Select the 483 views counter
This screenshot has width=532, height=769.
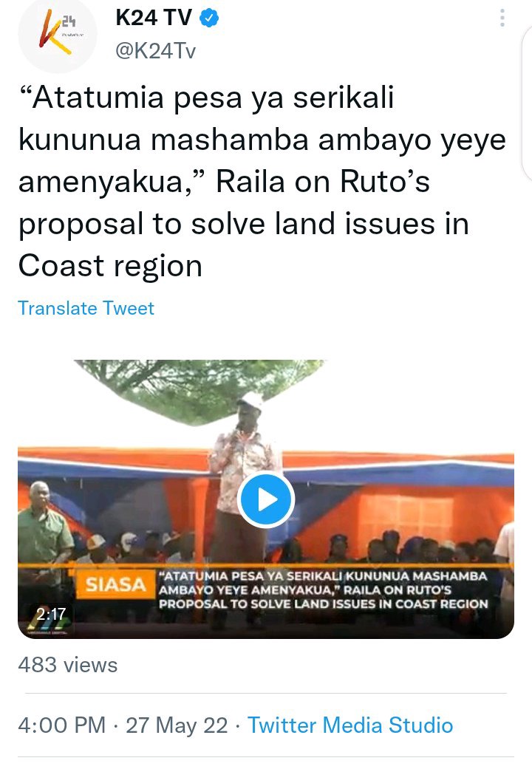[68, 665]
